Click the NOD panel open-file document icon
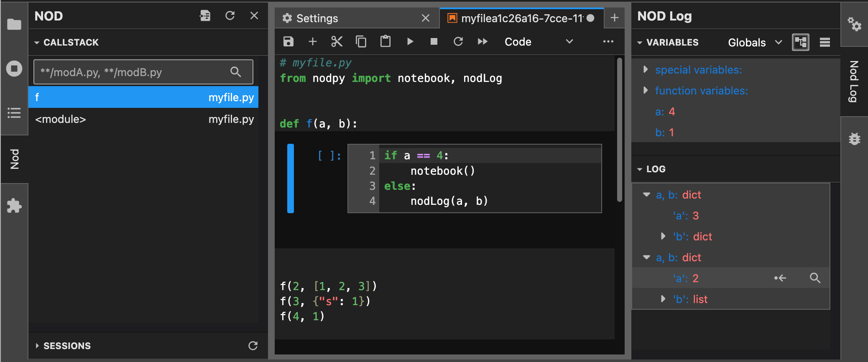Image resolution: width=868 pixels, height=362 pixels. click(x=205, y=16)
